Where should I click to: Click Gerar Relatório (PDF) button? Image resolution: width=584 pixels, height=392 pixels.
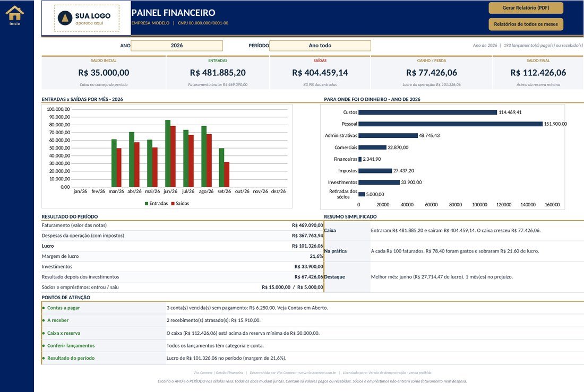(526, 8)
